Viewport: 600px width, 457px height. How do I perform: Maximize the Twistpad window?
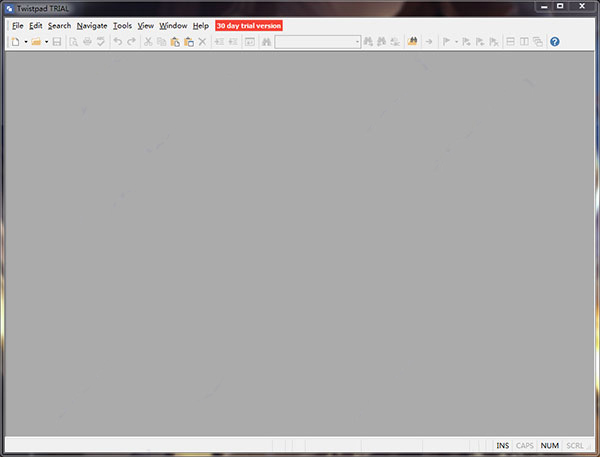[560, 6]
